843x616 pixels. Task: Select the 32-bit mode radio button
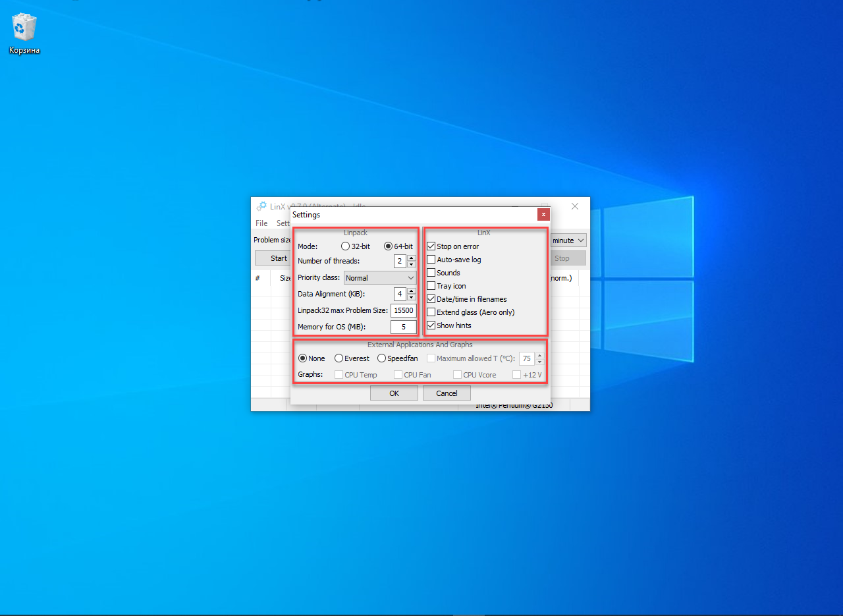355,246
